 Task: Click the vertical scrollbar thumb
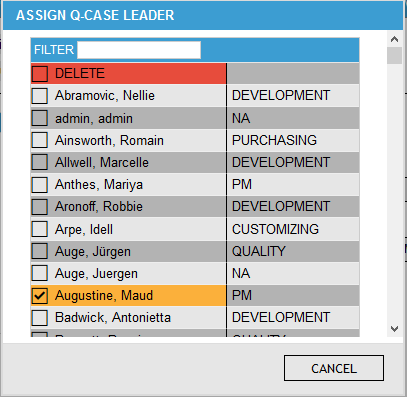[394, 55]
